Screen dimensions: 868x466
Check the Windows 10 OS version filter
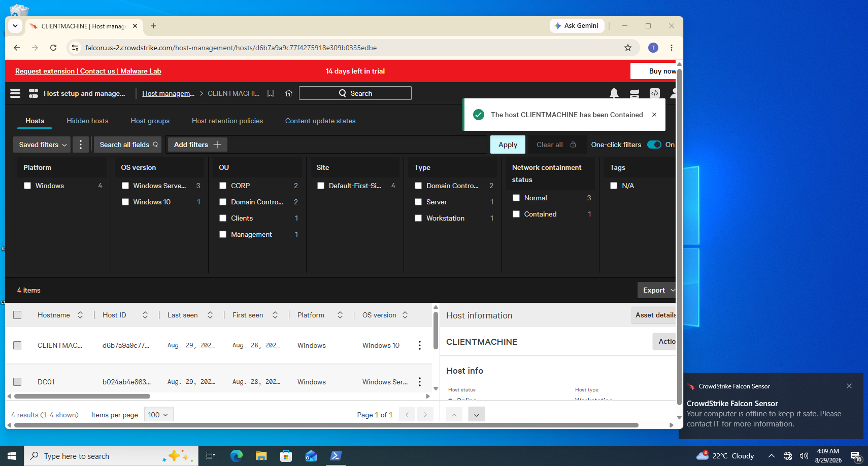point(125,202)
